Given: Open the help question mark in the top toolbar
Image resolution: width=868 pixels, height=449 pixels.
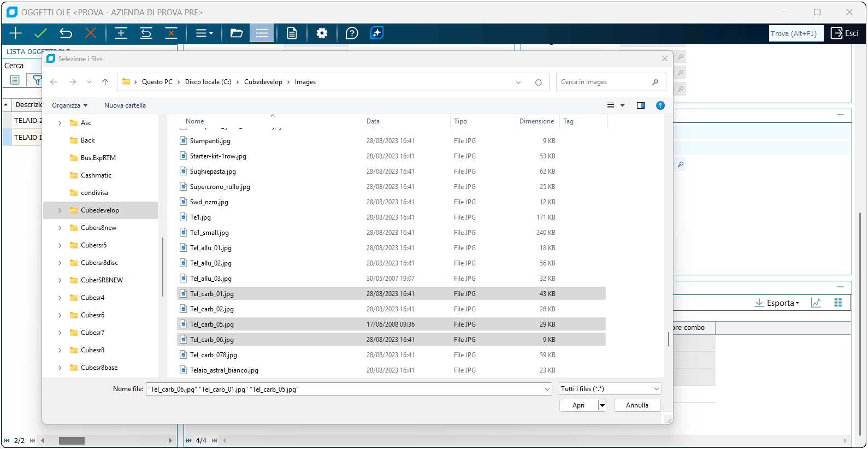Looking at the screenshot, I should click(352, 33).
